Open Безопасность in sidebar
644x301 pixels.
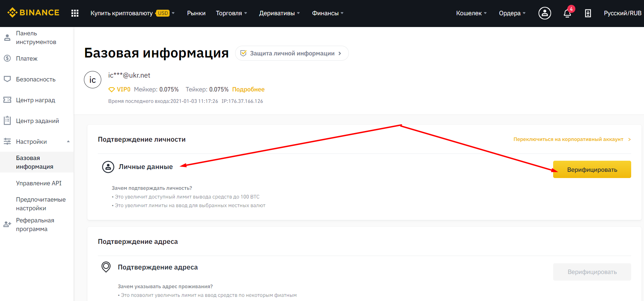coord(36,79)
